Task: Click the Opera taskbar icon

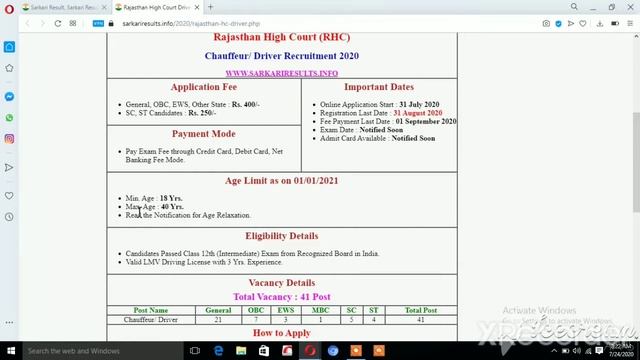Action: tap(310, 351)
